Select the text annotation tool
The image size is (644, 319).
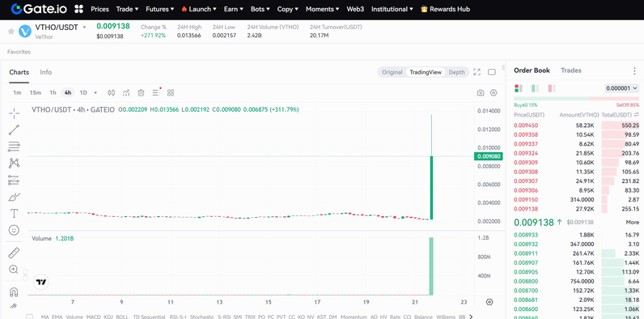coord(14,214)
